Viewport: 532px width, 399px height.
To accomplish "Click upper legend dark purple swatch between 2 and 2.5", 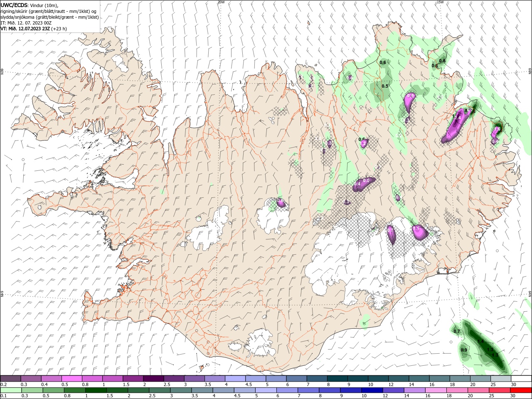I will pyautogui.click(x=153, y=379).
